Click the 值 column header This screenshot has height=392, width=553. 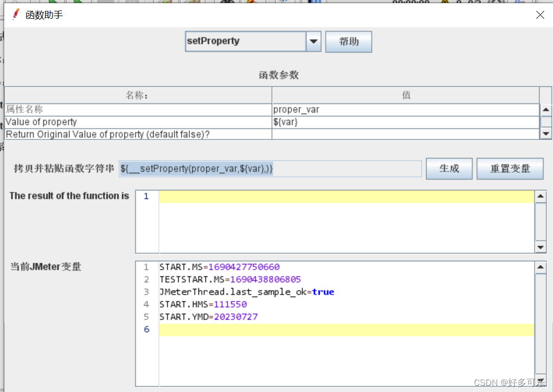(405, 95)
